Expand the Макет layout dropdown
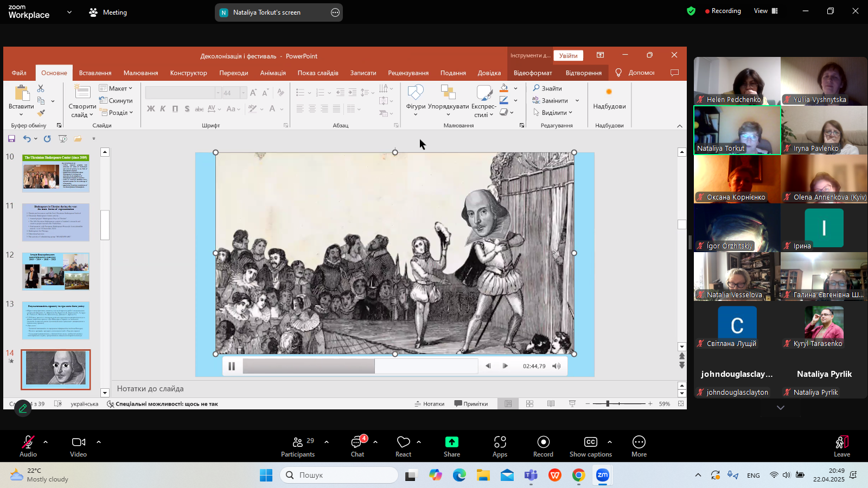 pos(116,88)
